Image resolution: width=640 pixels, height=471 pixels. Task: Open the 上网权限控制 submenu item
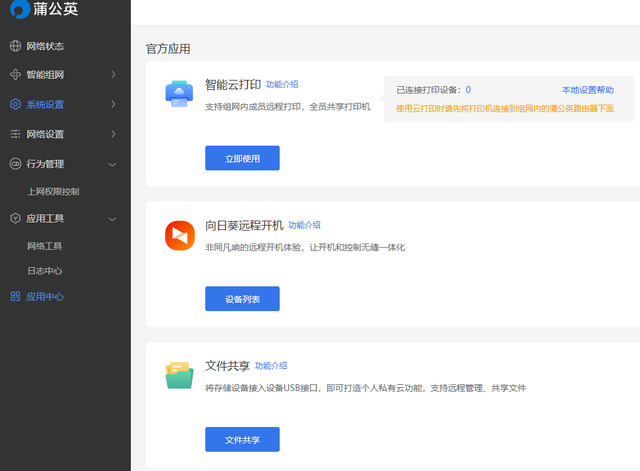pyautogui.click(x=53, y=191)
